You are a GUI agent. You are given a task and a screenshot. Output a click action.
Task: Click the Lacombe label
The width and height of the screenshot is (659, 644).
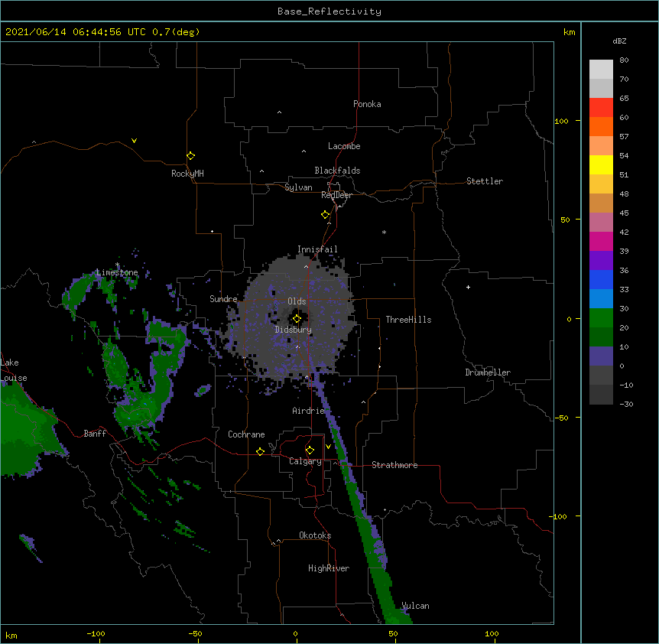pos(344,146)
